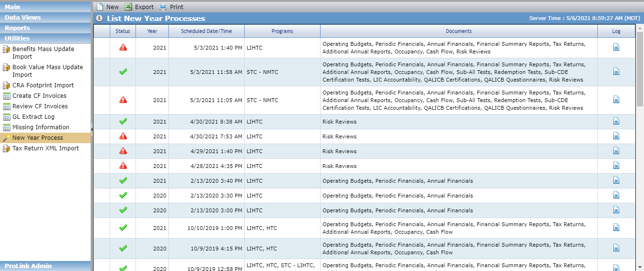Click the info icon beside List New Year Processes
Viewport: 644px width, 271px height.
pyautogui.click(x=99, y=19)
